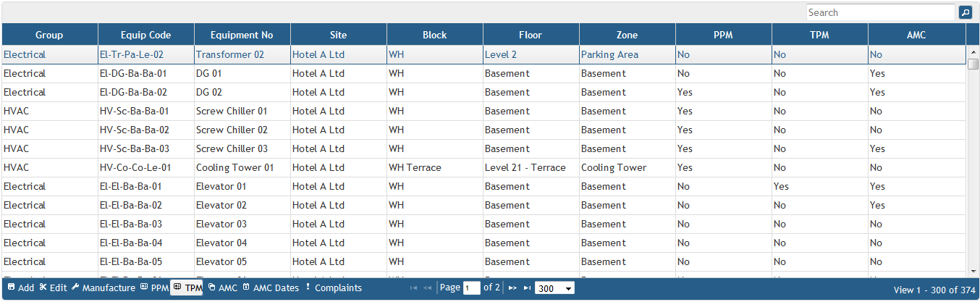Jump to last page arrow
Viewport: 980px width, 302px height.
(528, 288)
